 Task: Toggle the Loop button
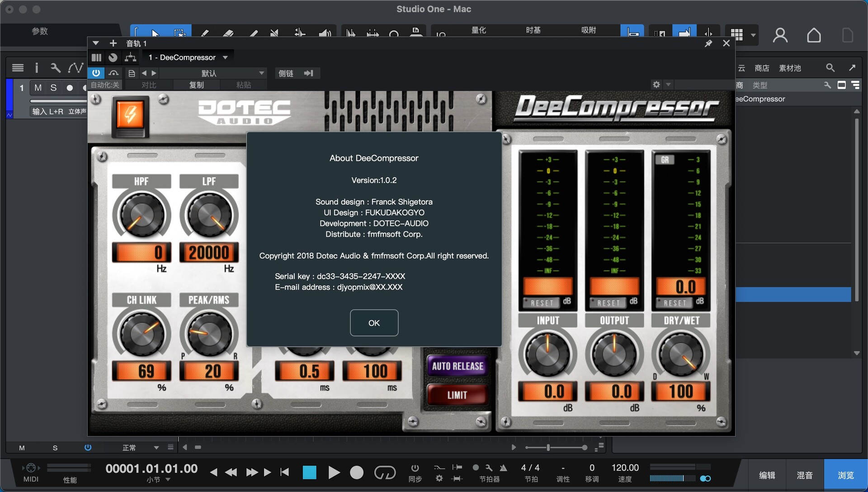pos(385,473)
